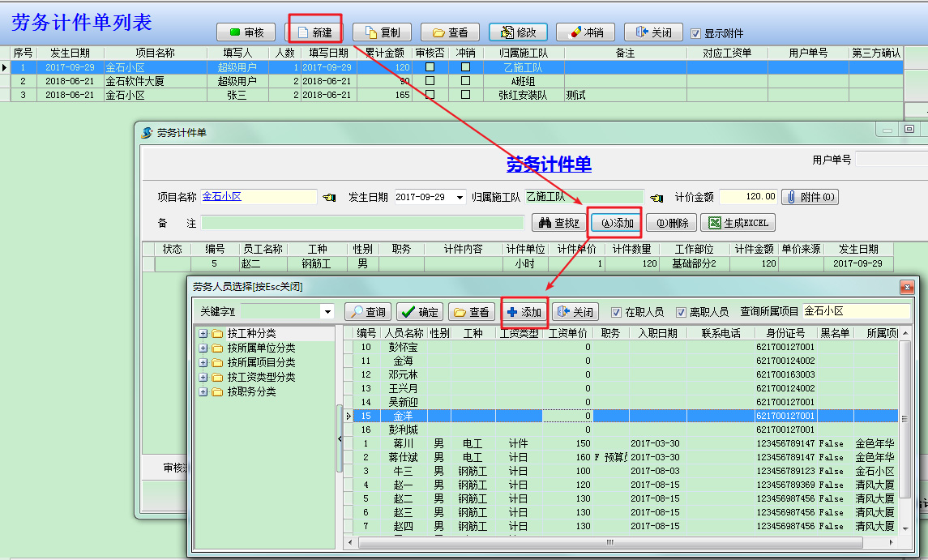Click the 劳务计件单 title link
This screenshot has width=928, height=560.
tap(549, 164)
